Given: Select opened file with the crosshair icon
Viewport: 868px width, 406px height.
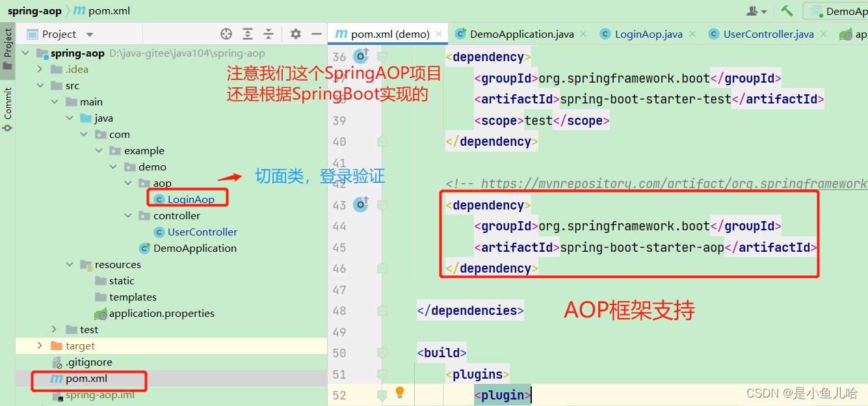Looking at the screenshot, I should coord(226,34).
